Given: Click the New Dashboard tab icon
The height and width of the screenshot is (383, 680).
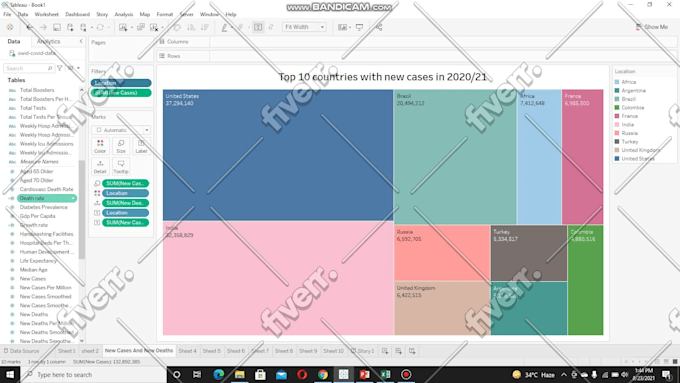Looking at the screenshot, I should pos(398,351).
